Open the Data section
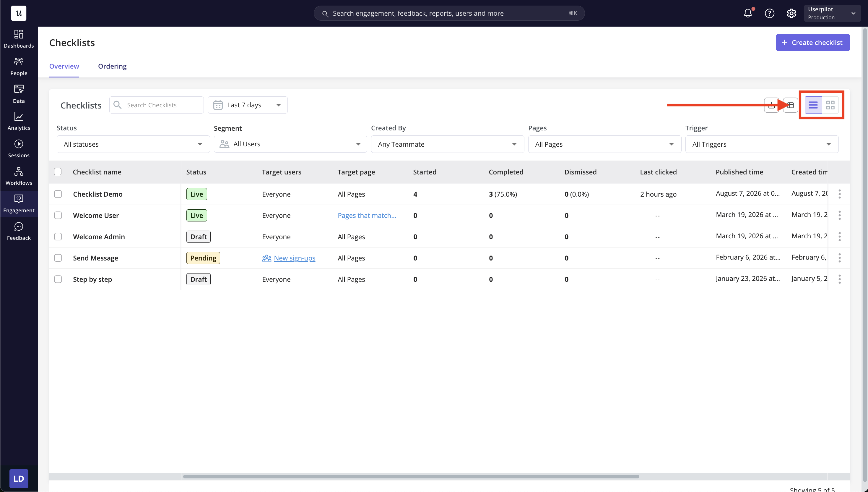The image size is (868, 492). pos(19,94)
